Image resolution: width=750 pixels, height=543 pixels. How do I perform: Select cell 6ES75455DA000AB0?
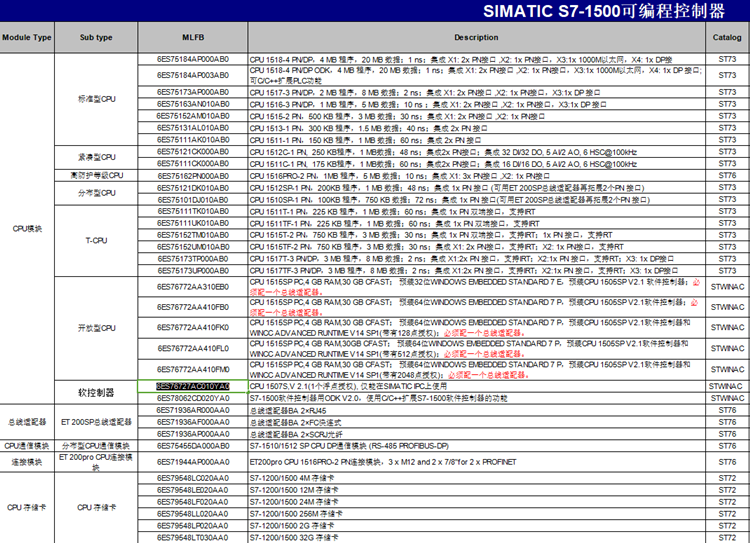(x=193, y=446)
